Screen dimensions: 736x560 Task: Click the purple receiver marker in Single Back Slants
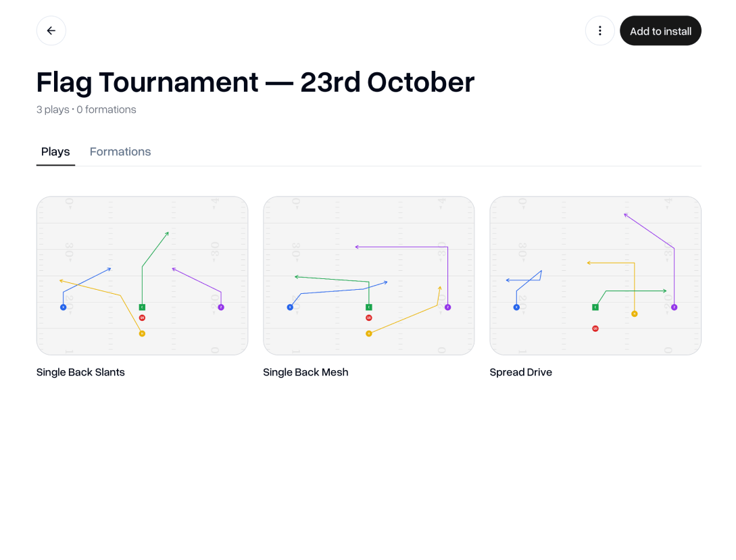(x=221, y=307)
